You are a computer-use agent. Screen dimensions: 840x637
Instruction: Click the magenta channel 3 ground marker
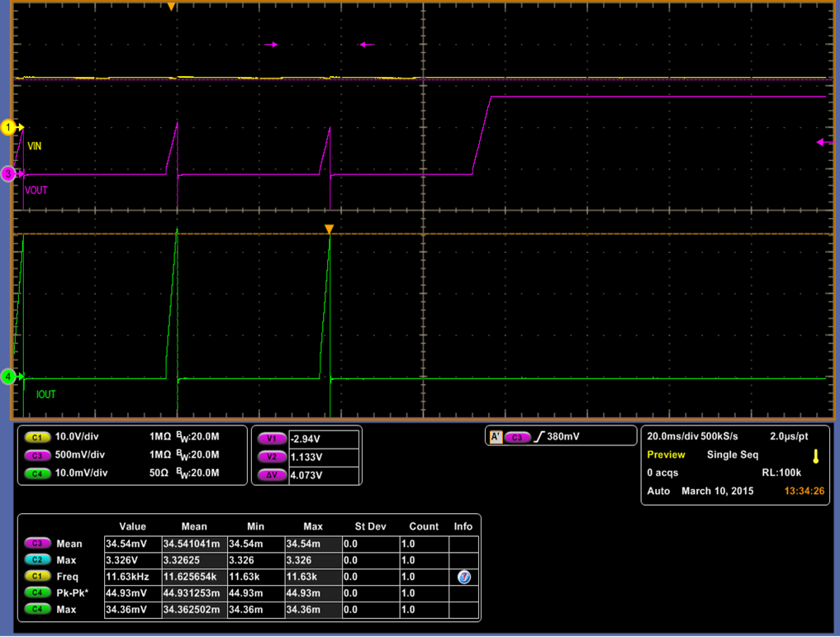click(x=10, y=174)
